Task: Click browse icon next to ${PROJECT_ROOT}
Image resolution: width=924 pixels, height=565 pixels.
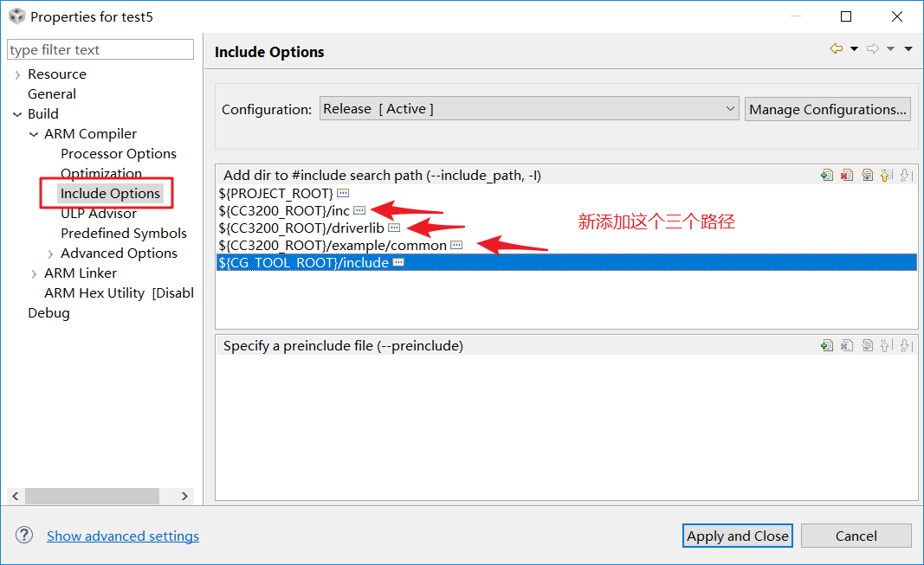Action: (343, 193)
